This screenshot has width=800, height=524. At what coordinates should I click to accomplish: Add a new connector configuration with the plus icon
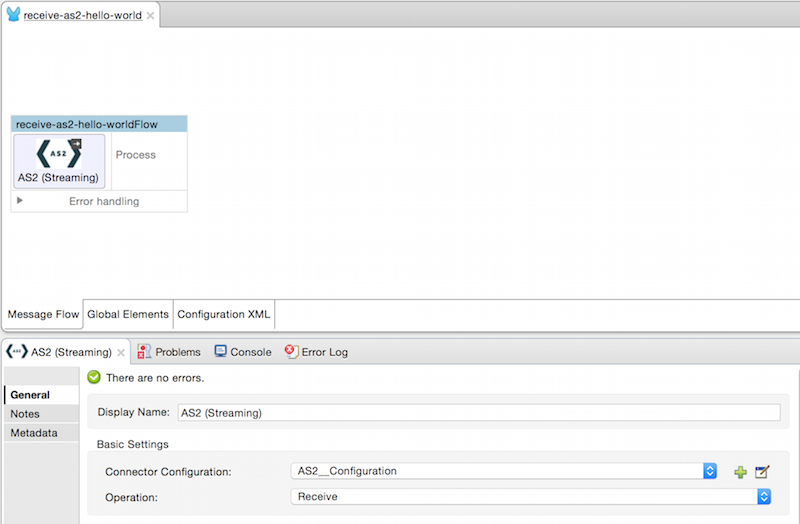coord(740,472)
